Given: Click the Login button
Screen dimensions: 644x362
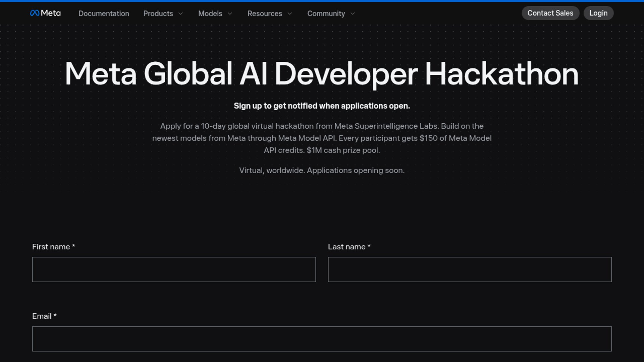Looking at the screenshot, I should point(598,13).
